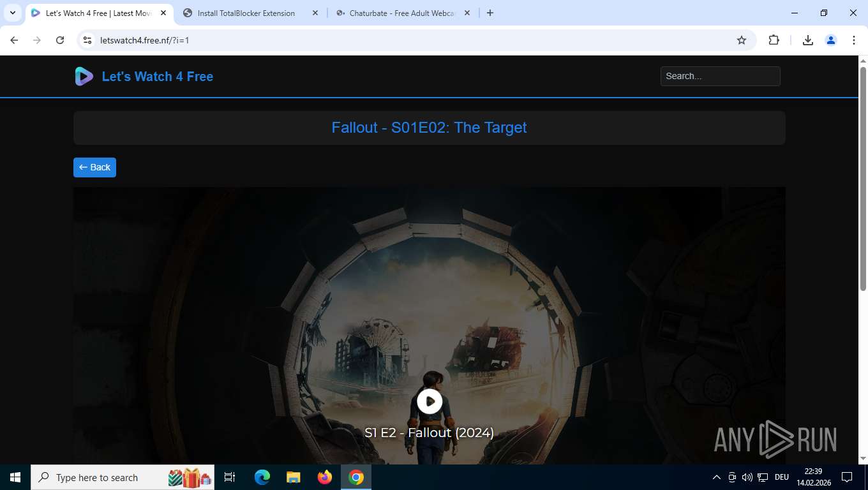
Task: Focus the Search... input field
Action: pyautogui.click(x=720, y=76)
